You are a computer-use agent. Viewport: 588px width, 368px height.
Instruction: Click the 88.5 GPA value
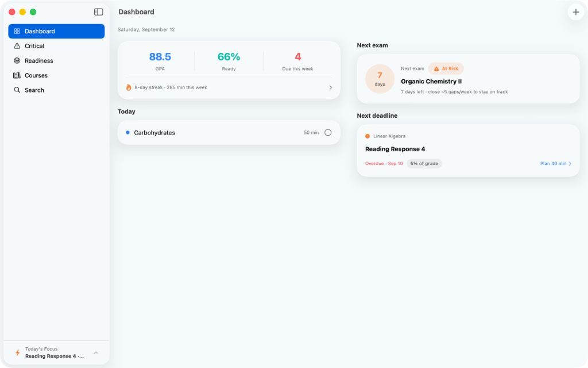click(x=160, y=57)
